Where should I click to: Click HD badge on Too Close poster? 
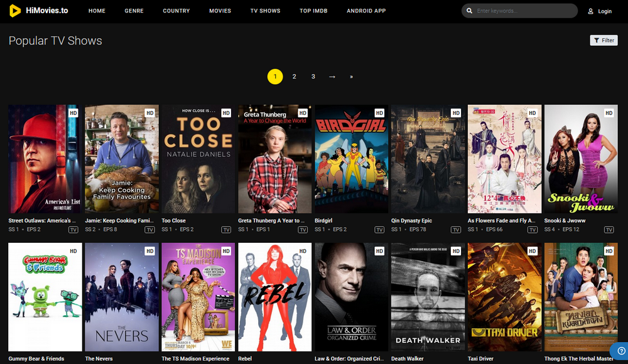(x=226, y=113)
